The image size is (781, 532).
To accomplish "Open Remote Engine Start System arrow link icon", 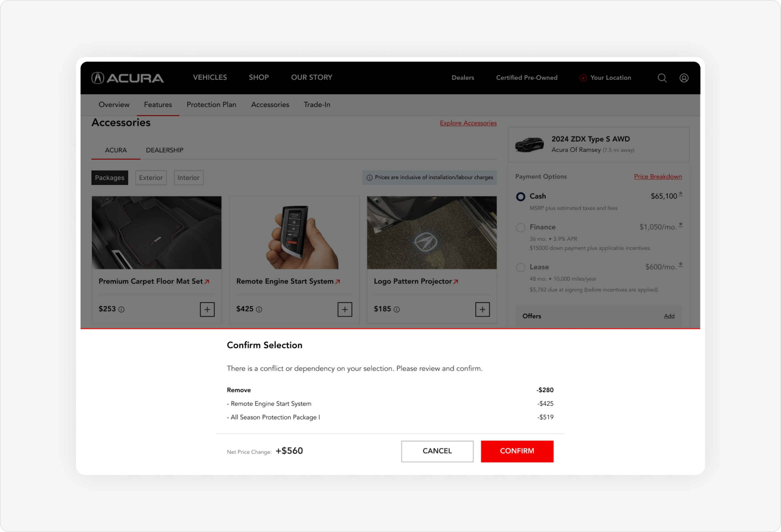I will pyautogui.click(x=338, y=282).
